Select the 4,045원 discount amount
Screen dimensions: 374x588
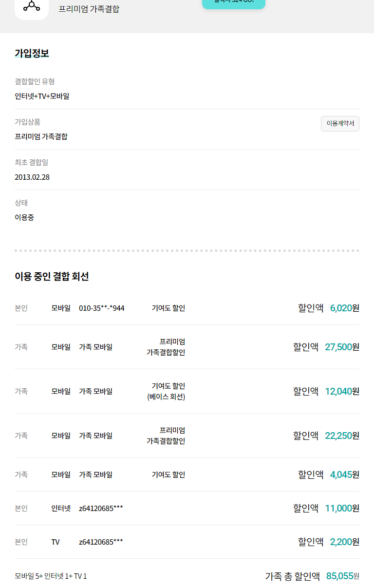344,474
